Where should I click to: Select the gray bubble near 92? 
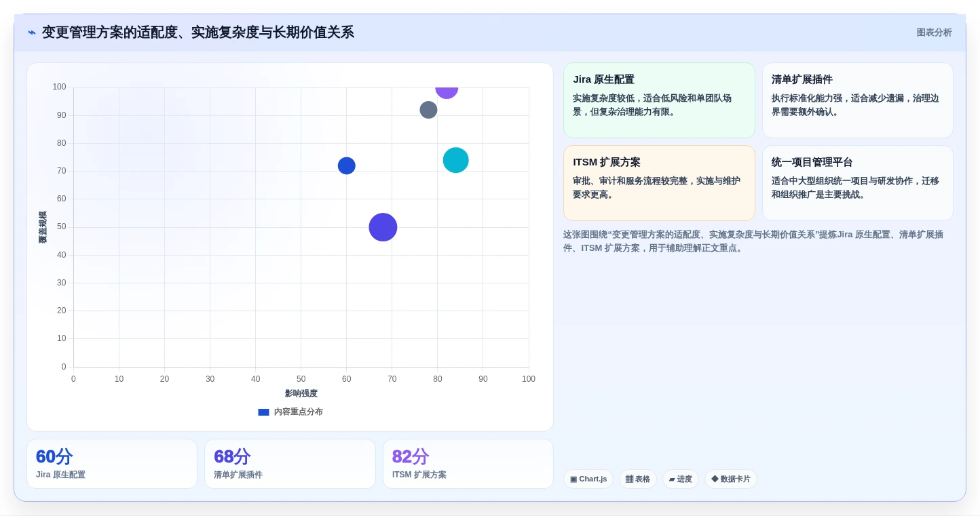point(428,110)
